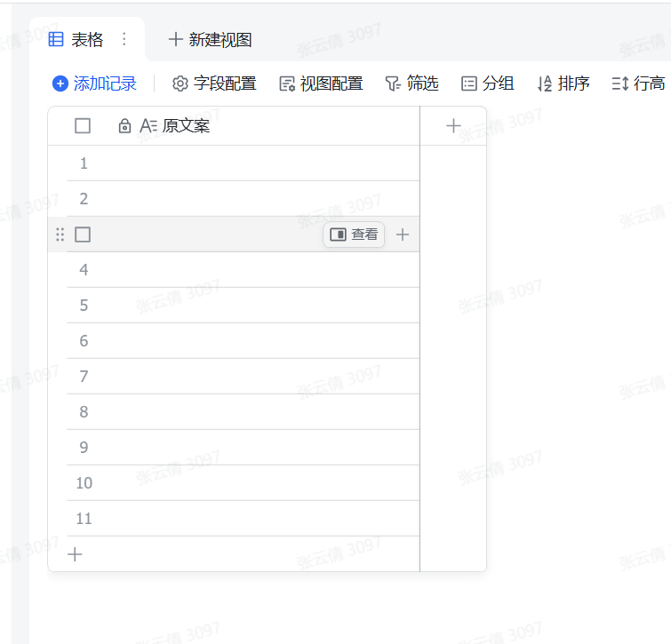Select row number 9
Viewport: 671px width, 644px height.
(x=84, y=448)
